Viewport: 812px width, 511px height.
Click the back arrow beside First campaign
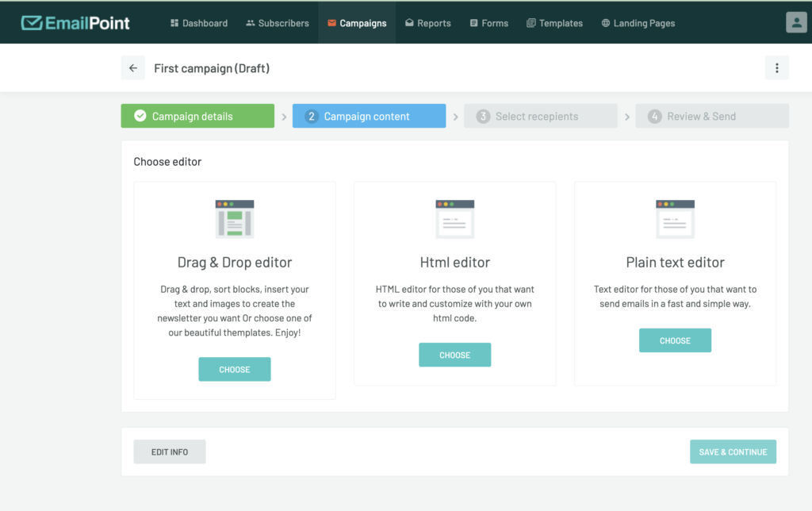pos(133,68)
